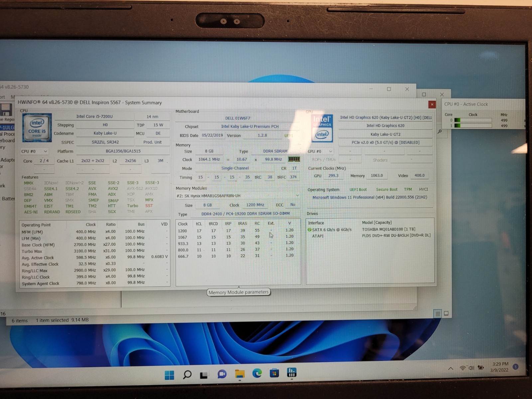
Task: Open Task View from the taskbar
Action: [204, 375]
